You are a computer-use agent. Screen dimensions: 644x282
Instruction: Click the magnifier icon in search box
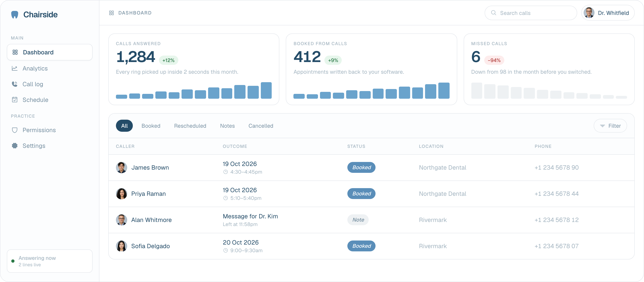pyautogui.click(x=493, y=13)
